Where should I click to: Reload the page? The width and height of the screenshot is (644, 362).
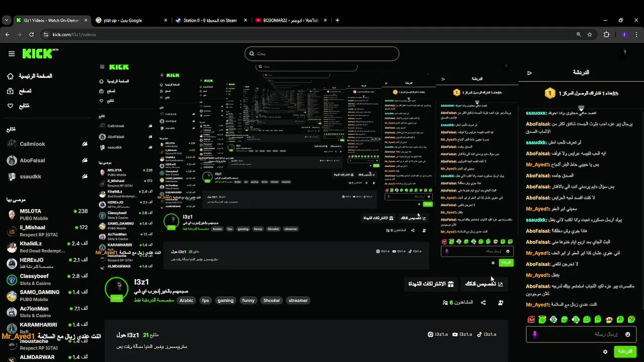31,34
